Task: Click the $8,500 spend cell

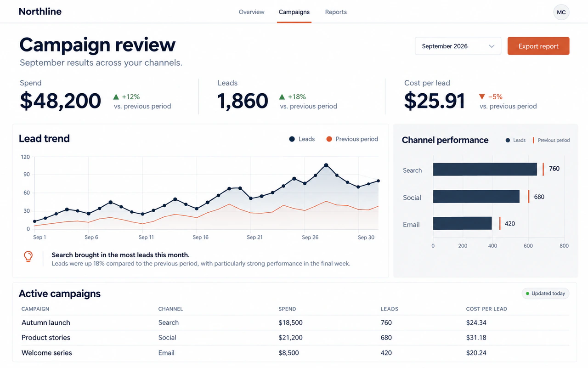Action: (x=288, y=353)
